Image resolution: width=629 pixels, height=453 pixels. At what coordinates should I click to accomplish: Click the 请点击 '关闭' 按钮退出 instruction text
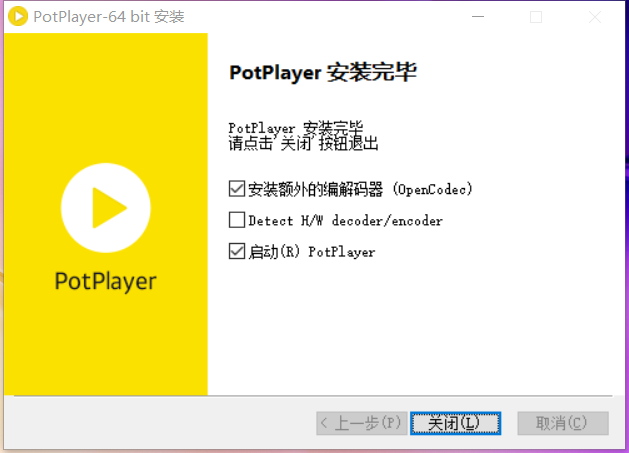coord(303,143)
